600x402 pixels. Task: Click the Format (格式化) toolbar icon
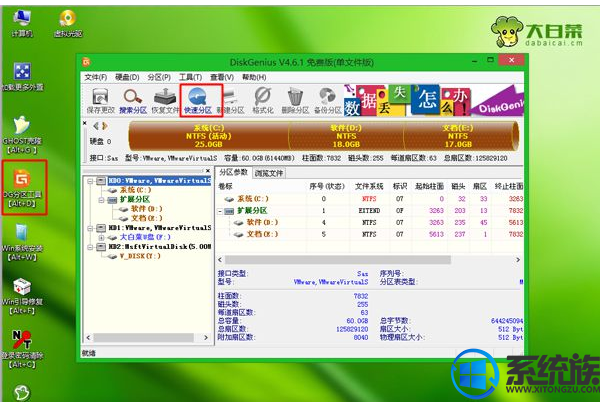coord(262,100)
